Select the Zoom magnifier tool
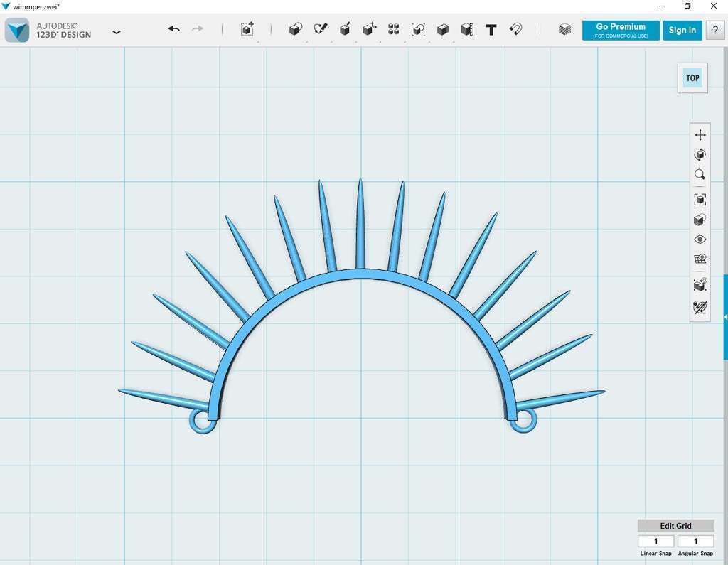This screenshot has width=728, height=565. coord(700,175)
